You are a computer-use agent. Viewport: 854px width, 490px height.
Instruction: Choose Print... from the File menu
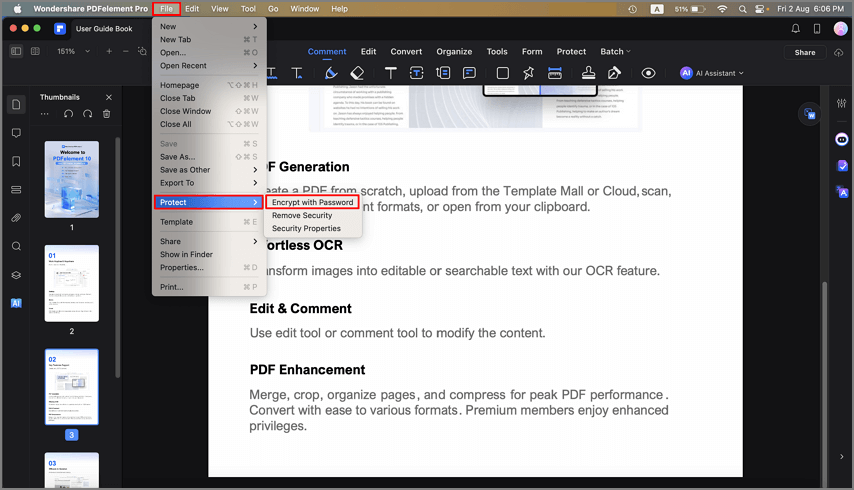click(209, 287)
